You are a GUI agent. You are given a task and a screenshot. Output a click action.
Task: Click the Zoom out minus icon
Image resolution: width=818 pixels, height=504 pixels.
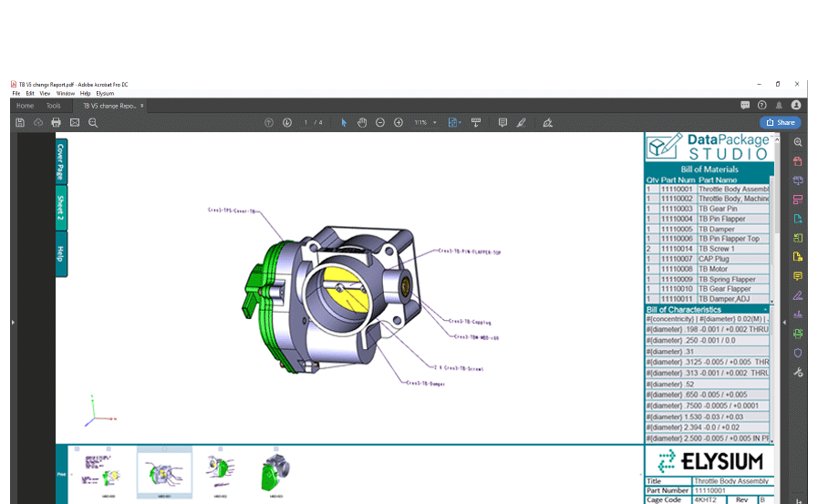[x=380, y=122]
